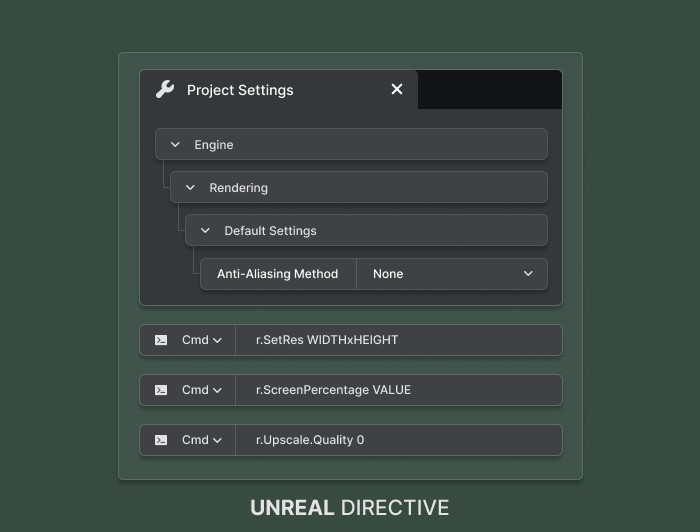The height and width of the screenshot is (532, 700).
Task: Select the Engine tree row label
Action: (x=214, y=145)
